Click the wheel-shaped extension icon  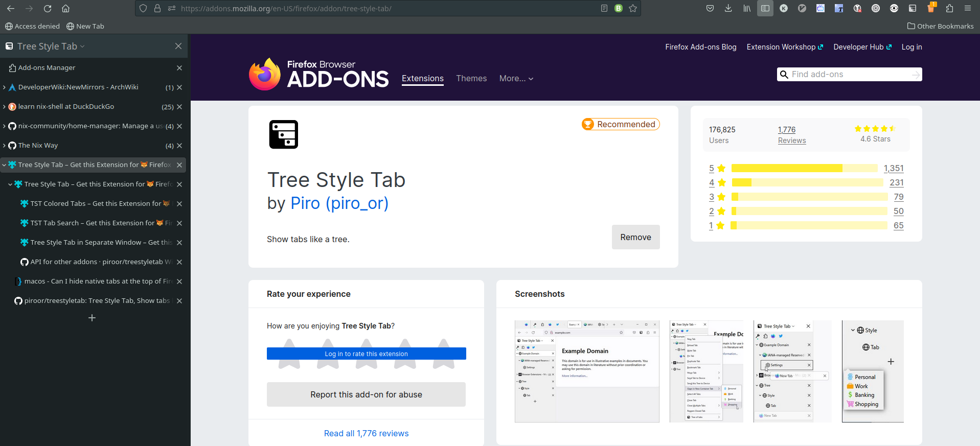876,8
